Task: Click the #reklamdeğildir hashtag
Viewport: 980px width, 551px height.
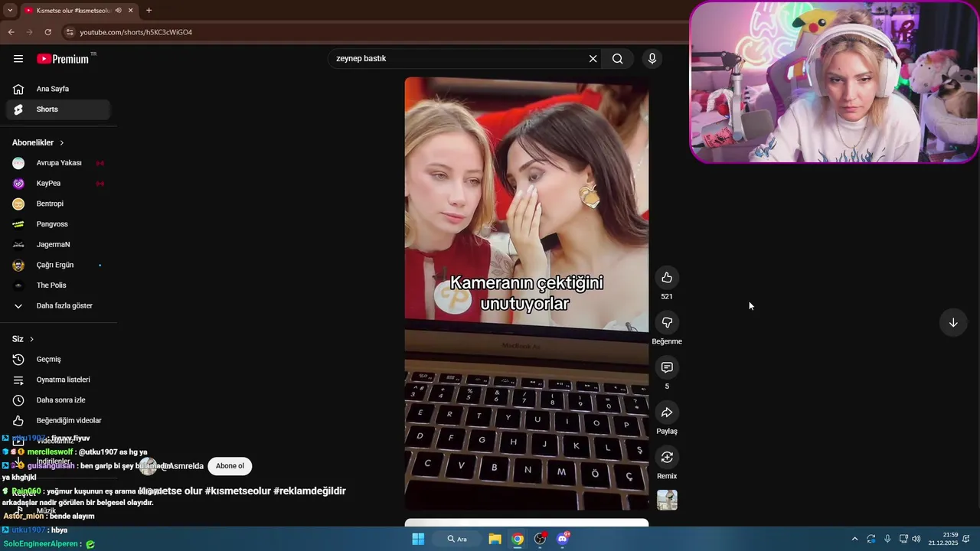Action: click(x=309, y=491)
